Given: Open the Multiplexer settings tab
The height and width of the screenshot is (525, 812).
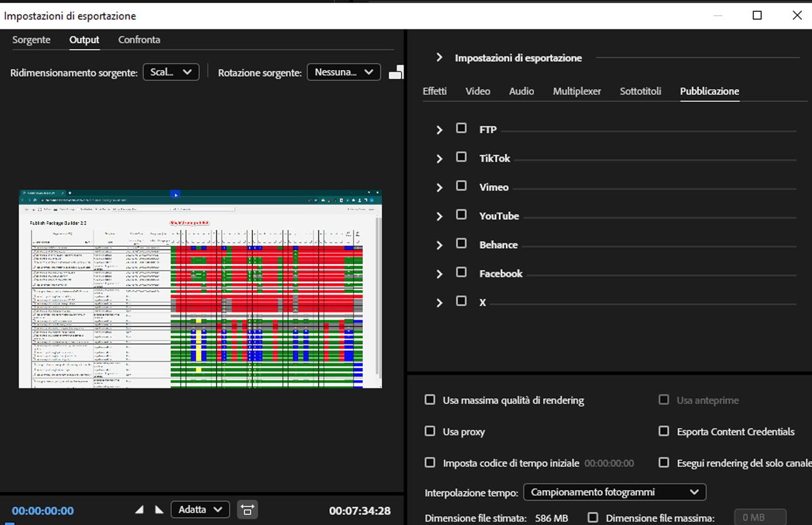Looking at the screenshot, I should coord(577,91).
